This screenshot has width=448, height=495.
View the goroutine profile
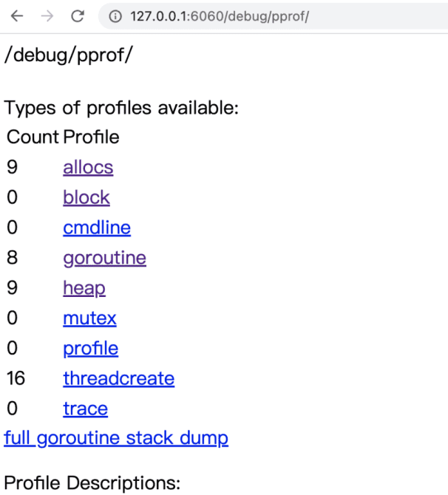[104, 258]
